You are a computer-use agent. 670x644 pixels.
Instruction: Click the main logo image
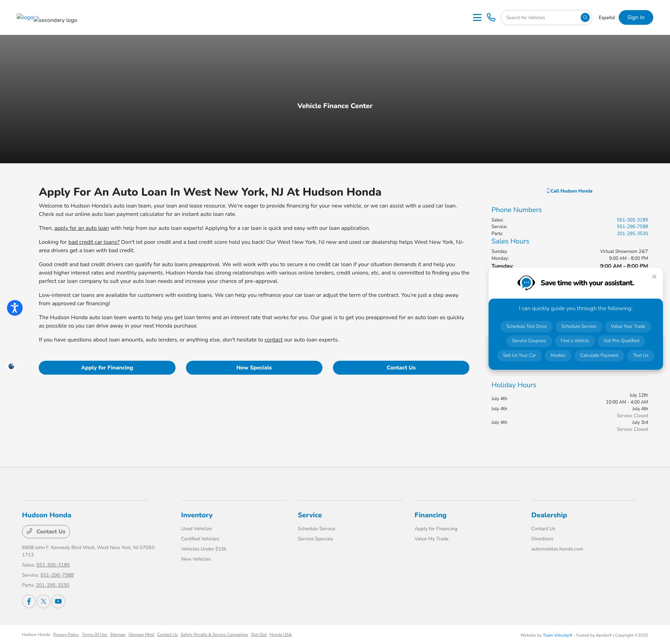pos(25,17)
